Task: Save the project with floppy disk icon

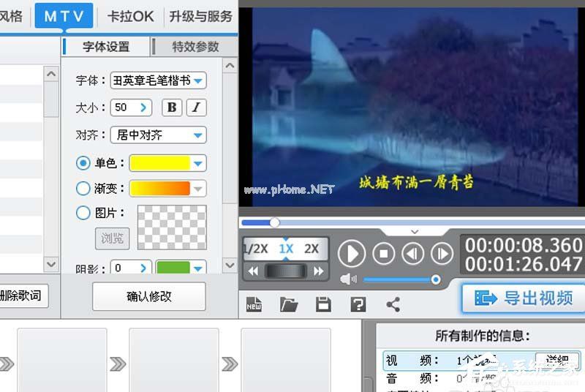Action: coord(323,304)
